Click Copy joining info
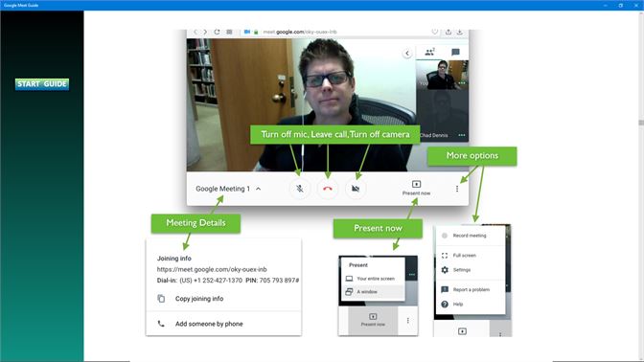This screenshot has height=362, width=644. (199, 299)
